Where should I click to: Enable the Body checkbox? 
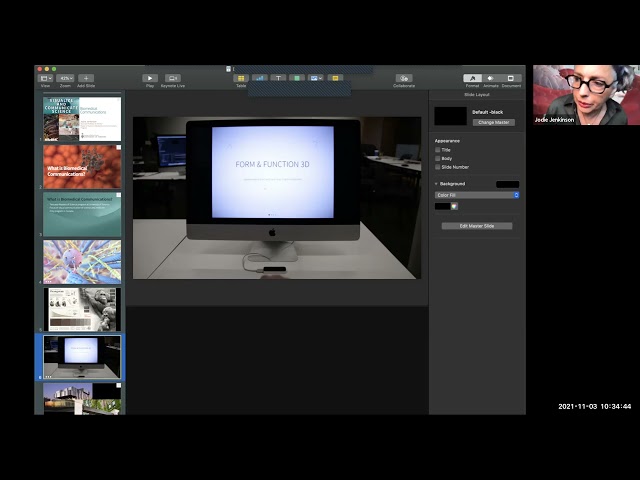[x=438, y=158]
